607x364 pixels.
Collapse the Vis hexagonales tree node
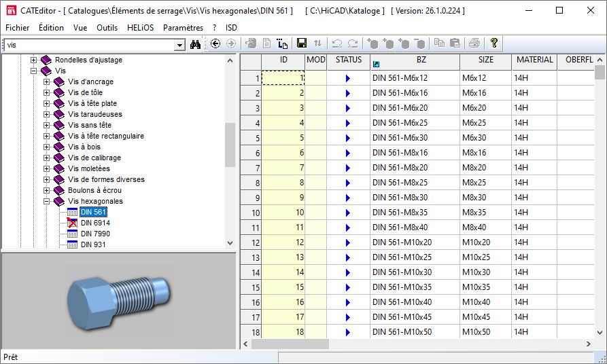[x=47, y=202]
